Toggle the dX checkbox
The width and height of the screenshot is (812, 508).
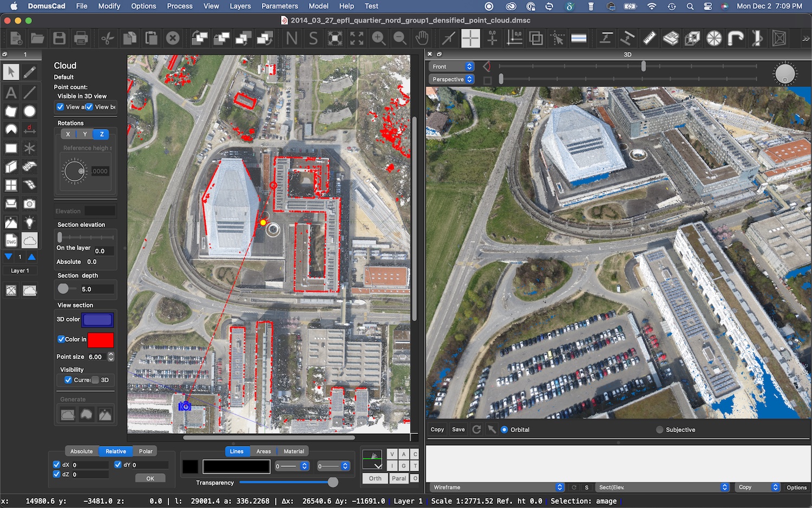(57, 465)
